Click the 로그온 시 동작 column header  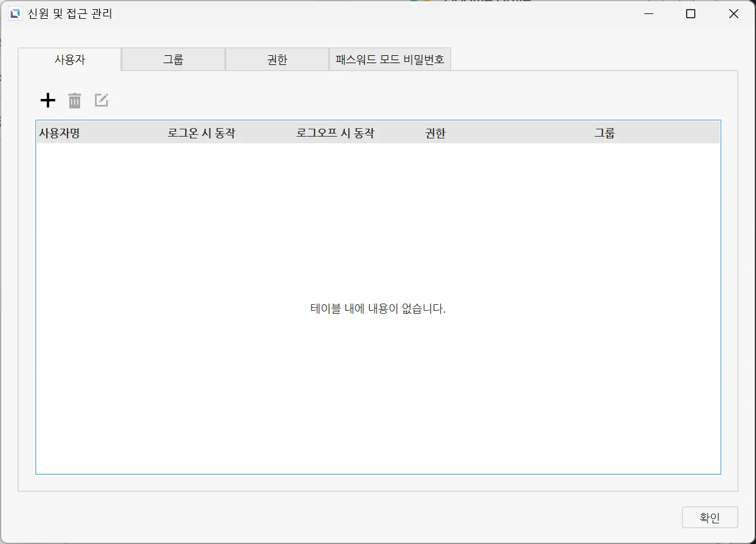click(x=201, y=134)
